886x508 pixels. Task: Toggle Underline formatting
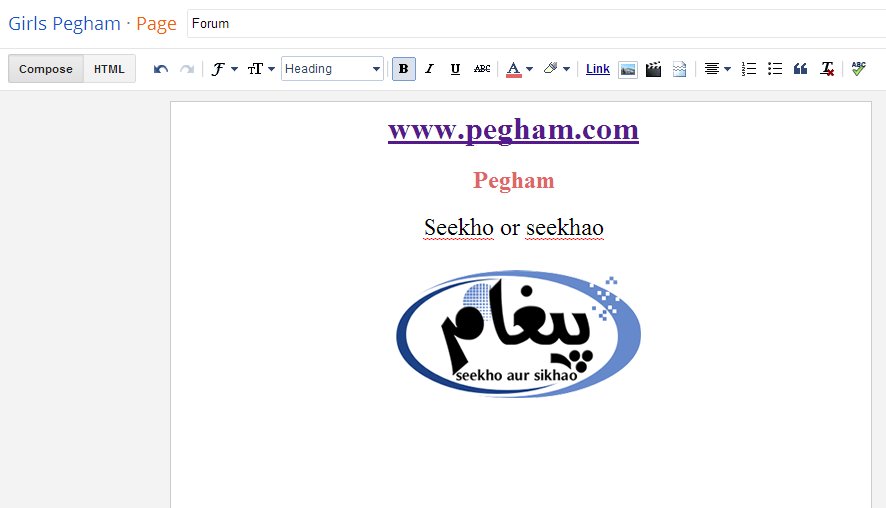pyautogui.click(x=455, y=69)
